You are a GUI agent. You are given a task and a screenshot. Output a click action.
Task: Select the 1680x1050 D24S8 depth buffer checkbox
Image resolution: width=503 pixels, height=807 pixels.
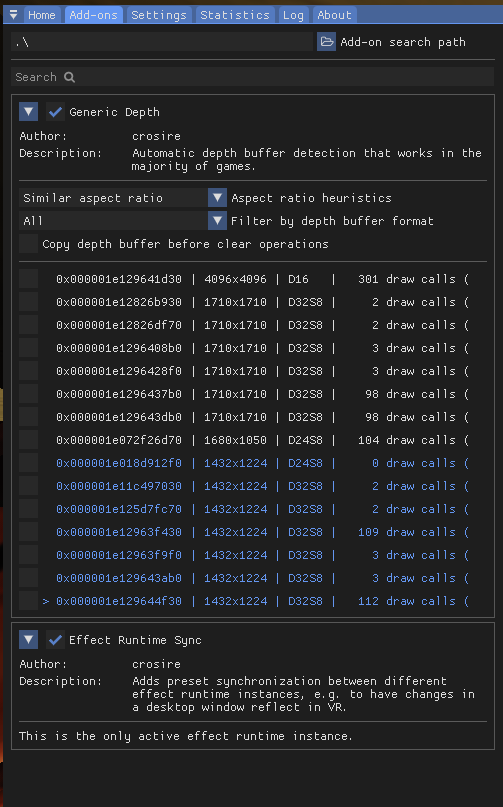[x=28, y=440]
